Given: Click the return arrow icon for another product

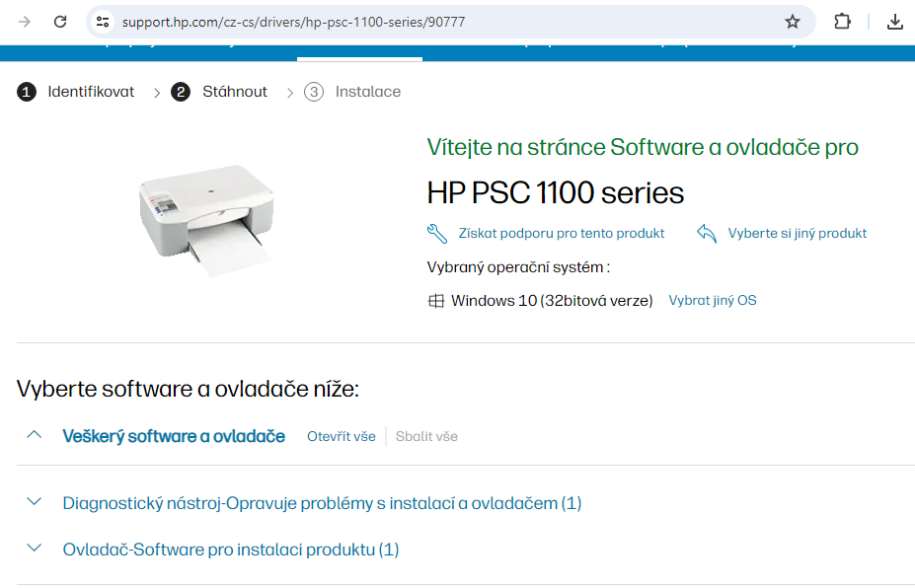Looking at the screenshot, I should pyautogui.click(x=707, y=234).
